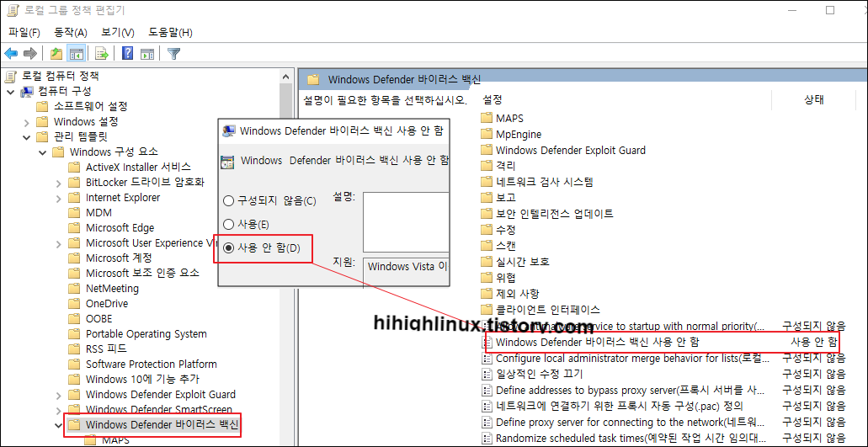Click the 스캔 folder icon
868x447 pixels.
click(487, 245)
